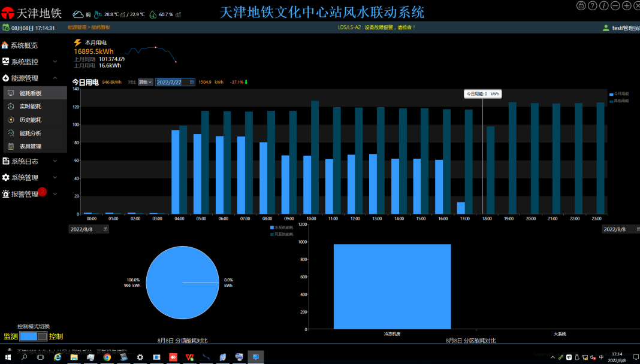Open 实时能耗 in the sidebar
The width and height of the screenshot is (640, 364).
click(30, 107)
